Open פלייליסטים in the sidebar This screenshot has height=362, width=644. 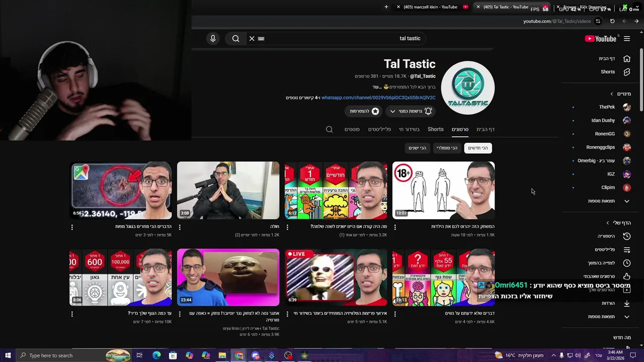pyautogui.click(x=612, y=249)
